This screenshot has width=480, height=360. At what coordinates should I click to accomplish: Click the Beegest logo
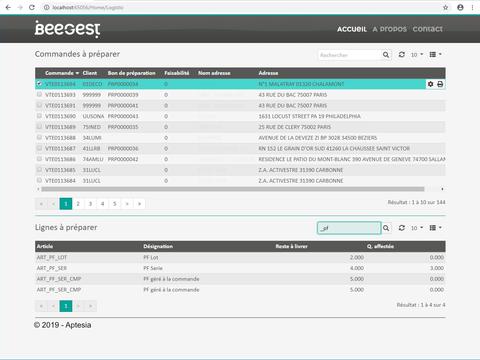click(67, 29)
